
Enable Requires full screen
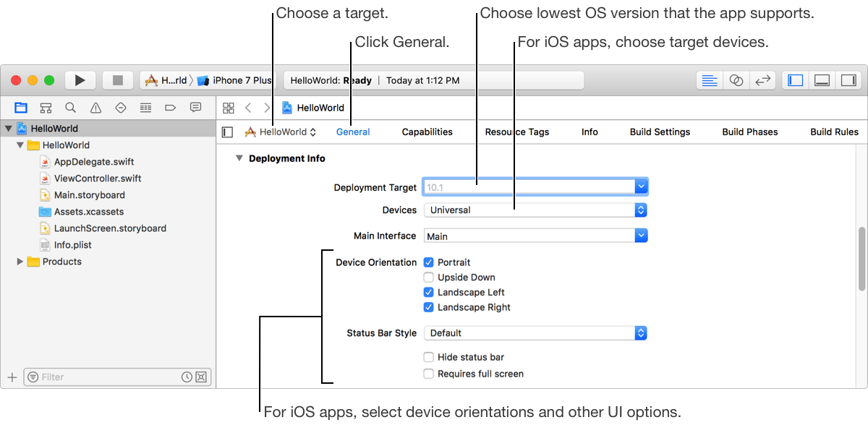[x=428, y=374]
